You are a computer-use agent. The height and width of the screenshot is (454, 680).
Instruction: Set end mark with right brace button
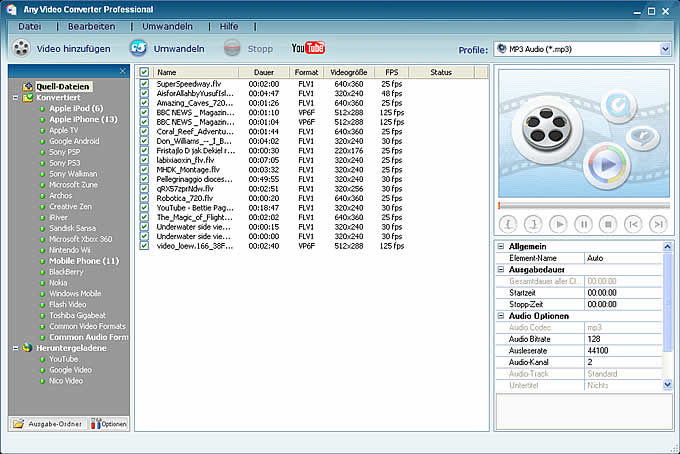(533, 224)
